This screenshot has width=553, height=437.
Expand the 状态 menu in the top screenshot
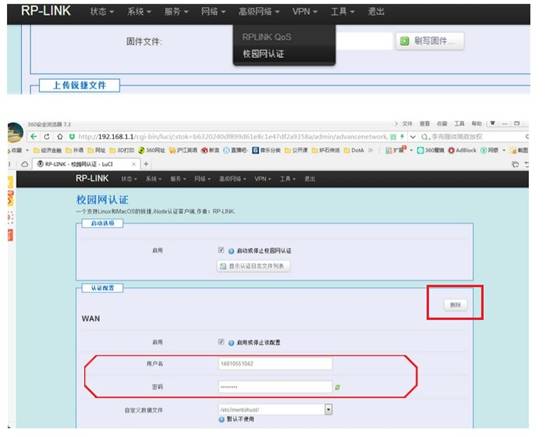point(102,12)
